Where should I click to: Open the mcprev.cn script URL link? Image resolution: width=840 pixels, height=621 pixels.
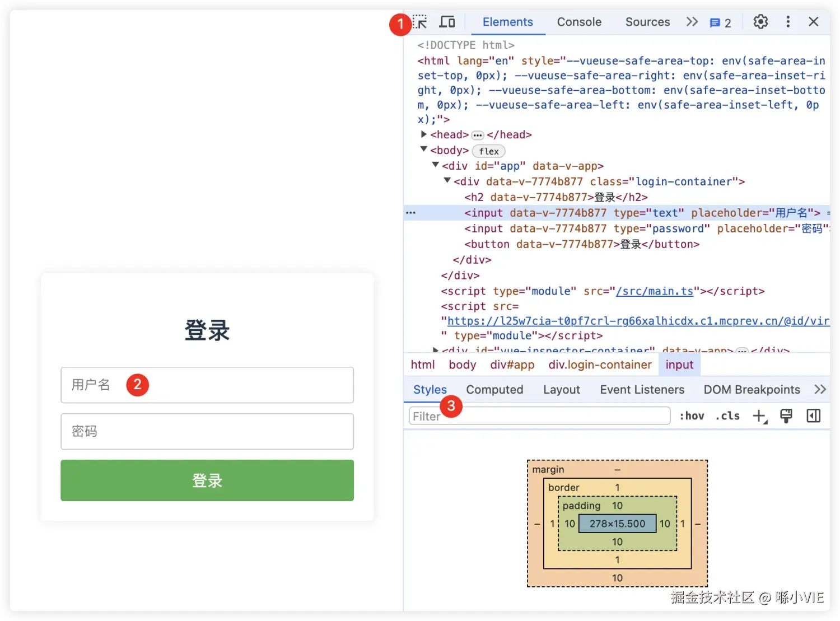[x=638, y=321]
